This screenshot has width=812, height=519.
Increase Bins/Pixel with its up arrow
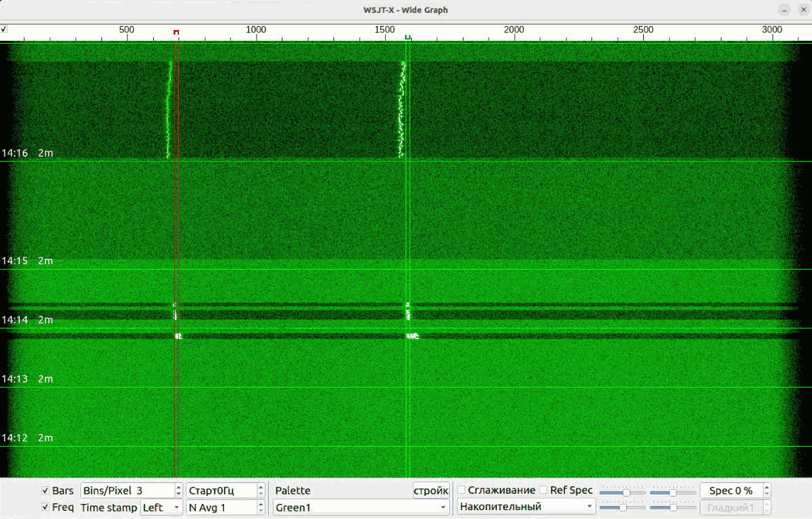point(179,487)
